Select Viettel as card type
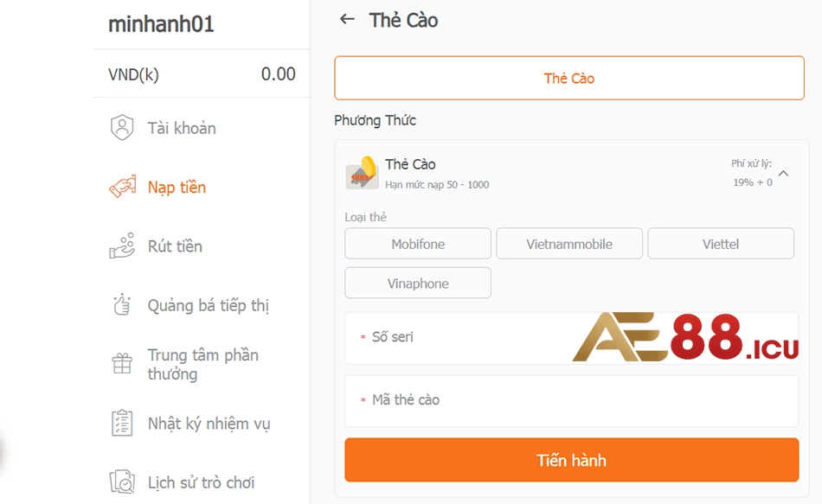Image resolution: width=822 pixels, height=504 pixels. [721, 243]
